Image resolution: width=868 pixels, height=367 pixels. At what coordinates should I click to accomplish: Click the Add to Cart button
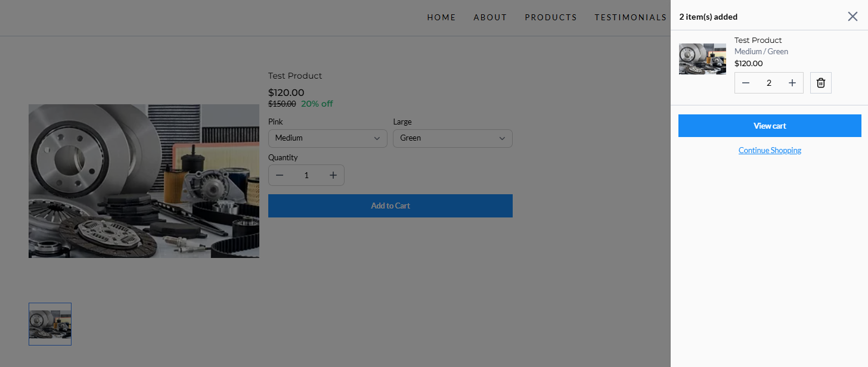[390, 206]
